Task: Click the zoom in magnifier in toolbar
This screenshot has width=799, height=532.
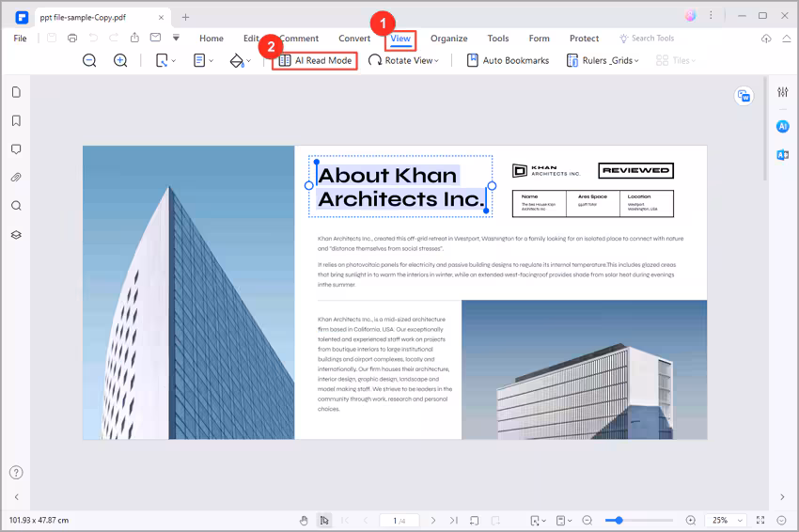Action: point(120,60)
